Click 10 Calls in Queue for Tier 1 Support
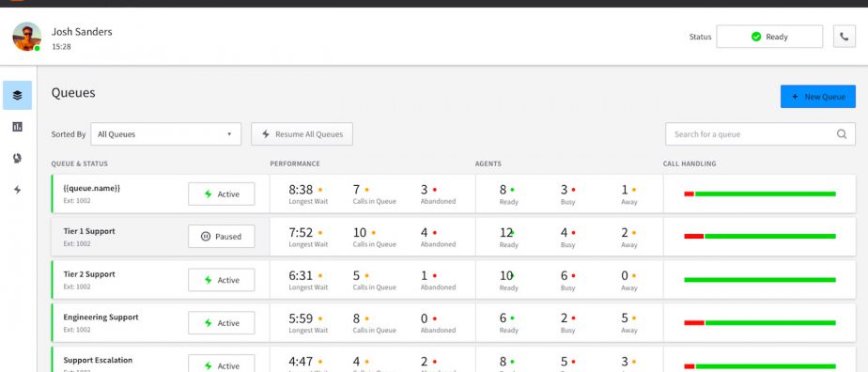This screenshot has height=372, width=868. tap(360, 233)
